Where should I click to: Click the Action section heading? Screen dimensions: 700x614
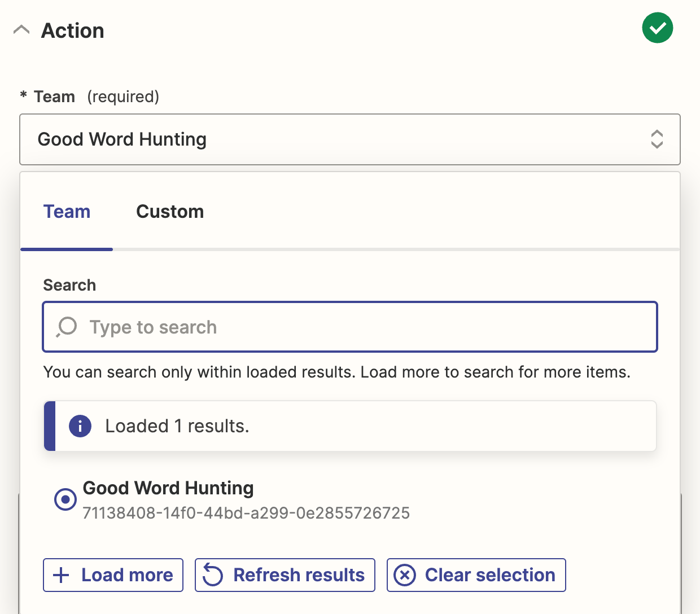[x=73, y=30]
